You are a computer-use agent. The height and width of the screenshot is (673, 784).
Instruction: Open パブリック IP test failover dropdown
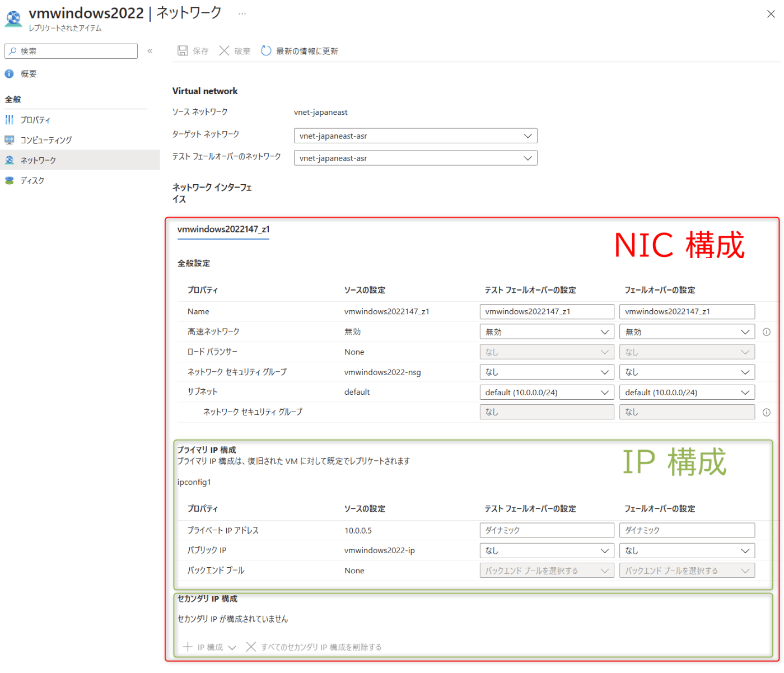547,551
